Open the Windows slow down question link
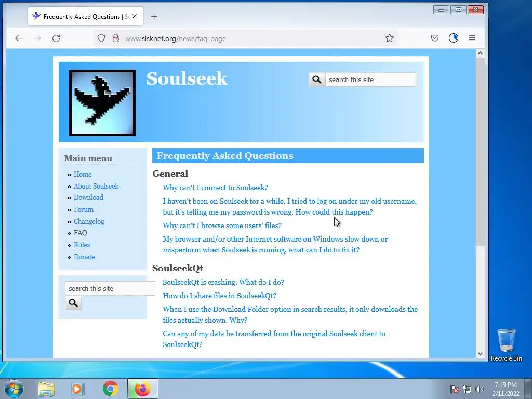The width and height of the screenshot is (532, 399). (x=275, y=245)
